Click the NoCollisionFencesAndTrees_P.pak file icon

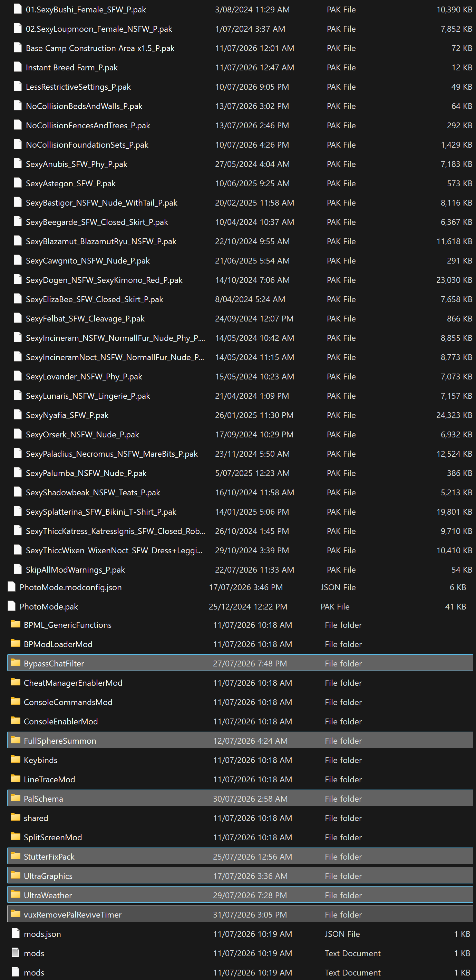point(18,125)
